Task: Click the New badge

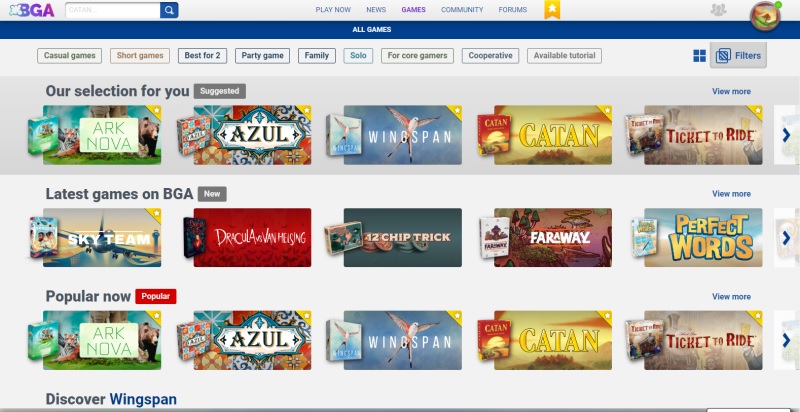Action: [x=212, y=194]
